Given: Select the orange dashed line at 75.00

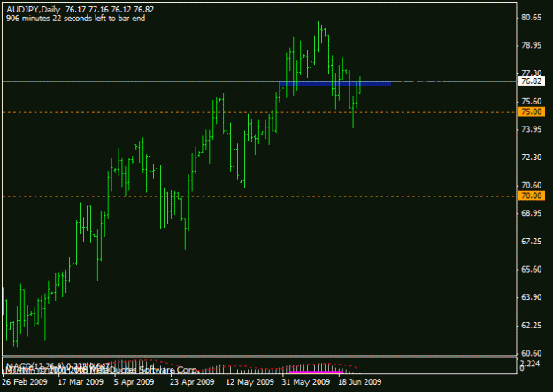Looking at the screenshot, I should tap(260, 112).
